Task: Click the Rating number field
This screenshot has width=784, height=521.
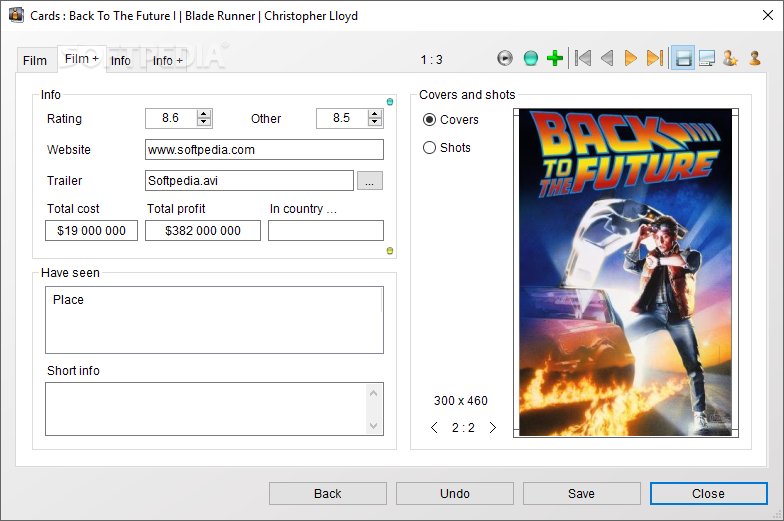Action: (x=171, y=118)
